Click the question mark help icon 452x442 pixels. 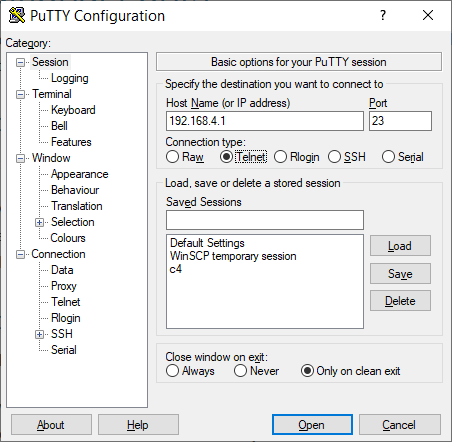[383, 15]
